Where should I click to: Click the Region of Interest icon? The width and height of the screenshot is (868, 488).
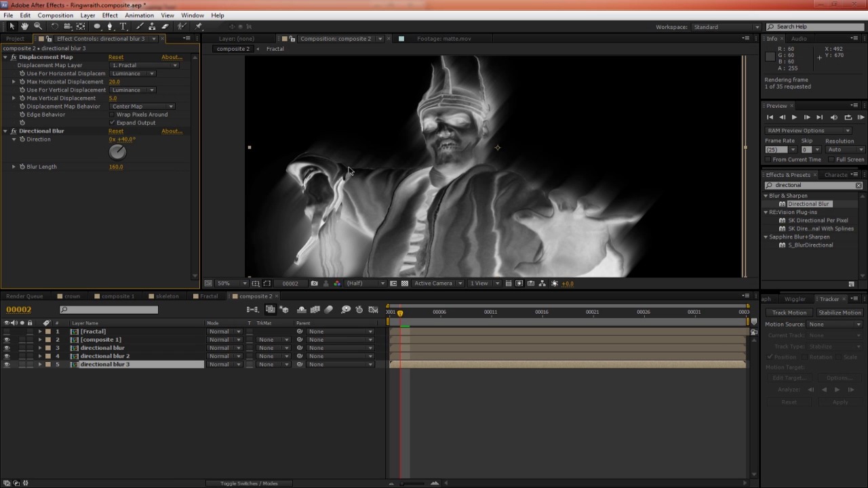[x=393, y=283]
